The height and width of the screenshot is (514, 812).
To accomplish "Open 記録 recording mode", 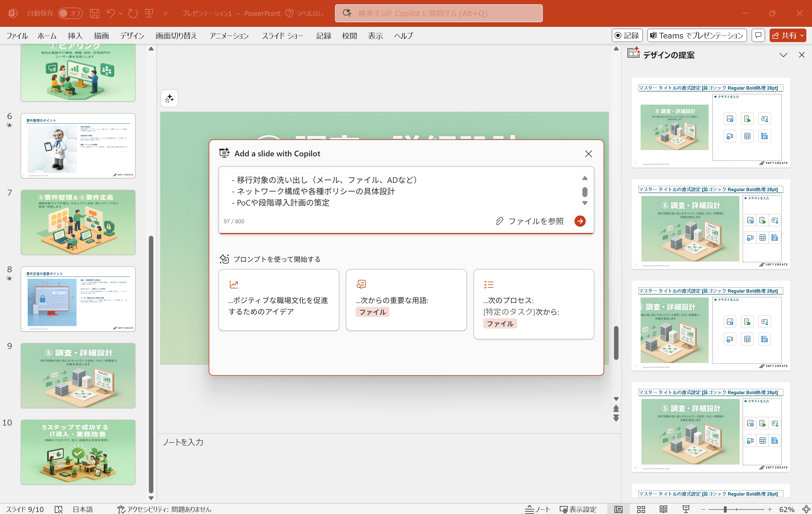I will point(627,35).
